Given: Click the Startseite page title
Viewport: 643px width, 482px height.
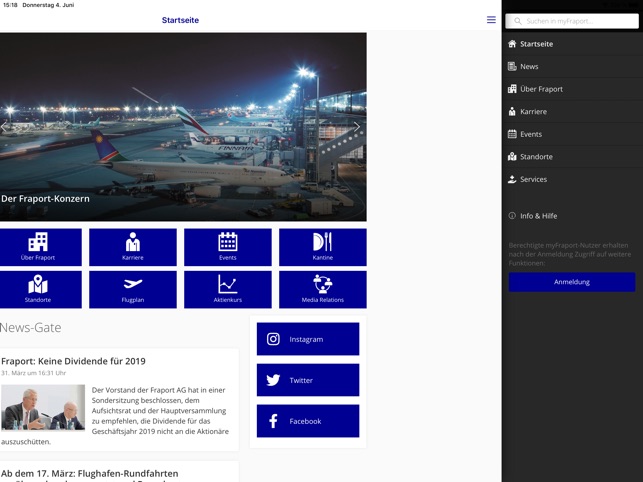Looking at the screenshot, I should pyautogui.click(x=180, y=20).
